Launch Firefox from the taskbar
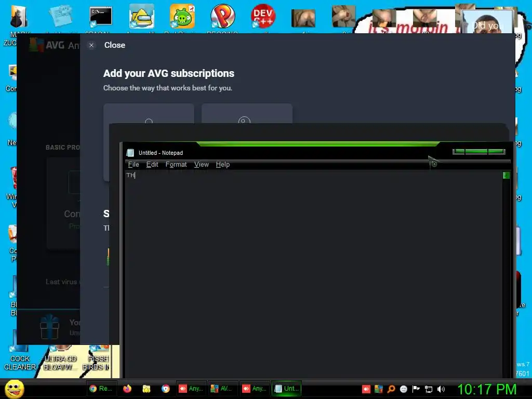 click(x=127, y=389)
